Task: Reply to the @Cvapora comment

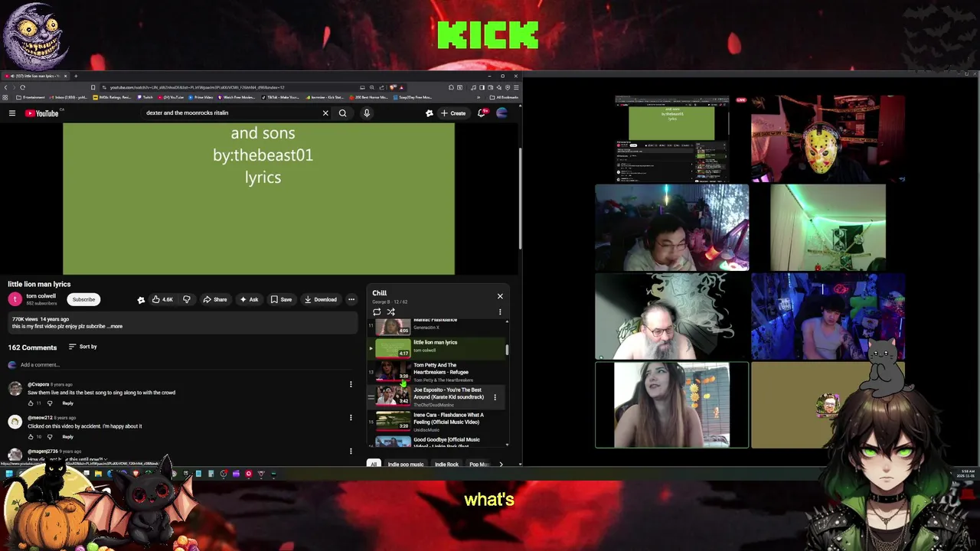Action: [x=68, y=403]
